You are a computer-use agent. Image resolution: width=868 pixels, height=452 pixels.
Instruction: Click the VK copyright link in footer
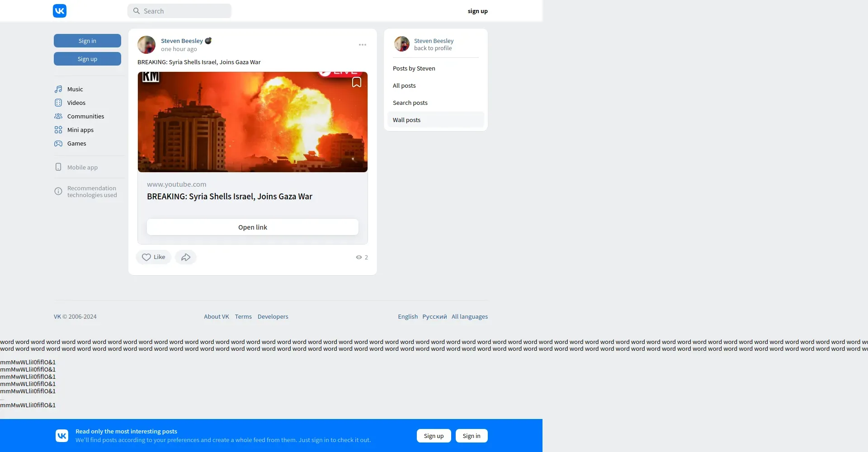tap(57, 316)
